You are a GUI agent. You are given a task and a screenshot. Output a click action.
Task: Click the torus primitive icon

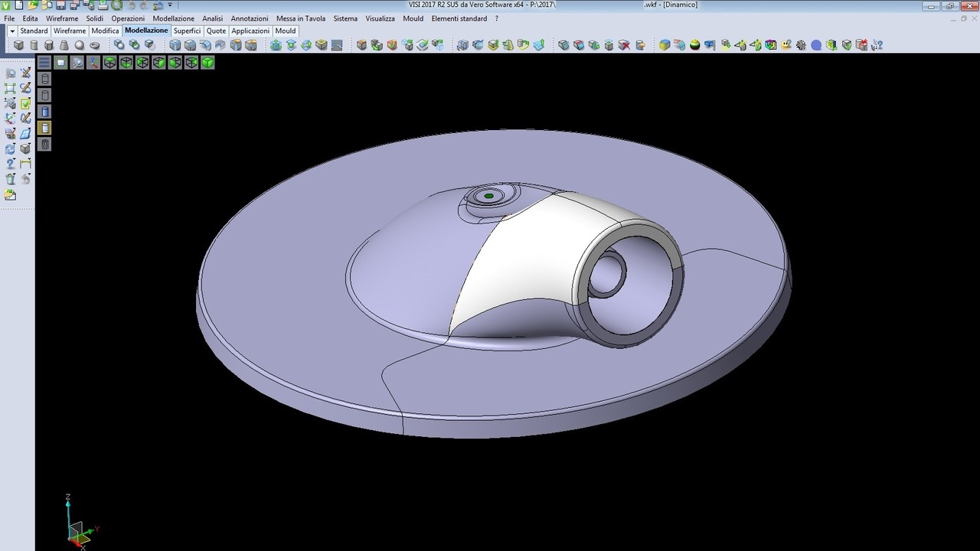click(95, 45)
